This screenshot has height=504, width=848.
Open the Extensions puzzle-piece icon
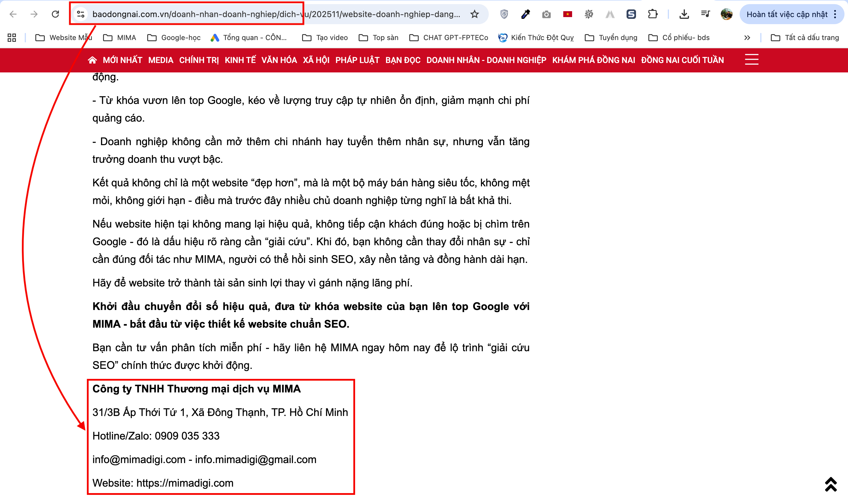point(653,14)
